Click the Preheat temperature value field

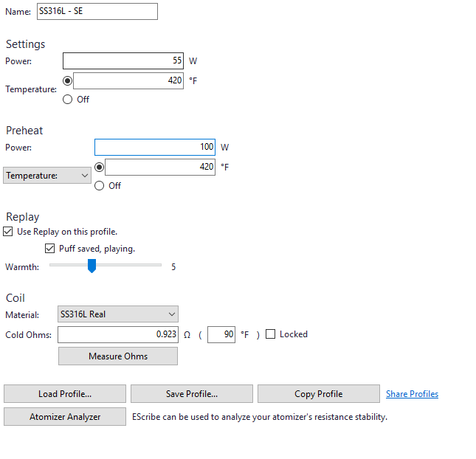[160, 168]
